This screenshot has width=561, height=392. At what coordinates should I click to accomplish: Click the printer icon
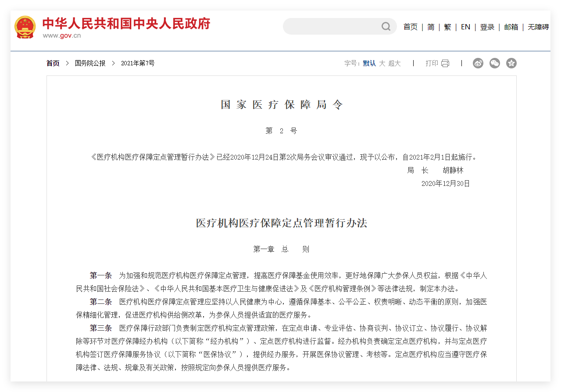(445, 63)
